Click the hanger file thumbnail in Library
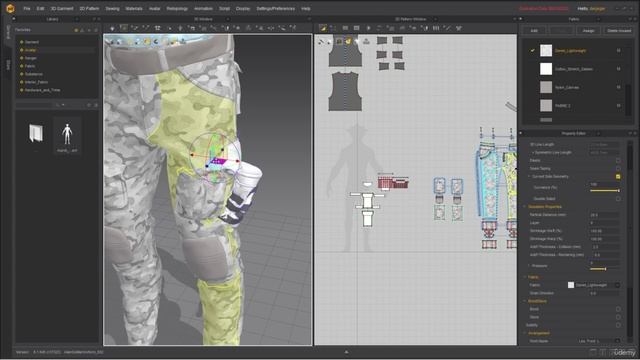This screenshot has height=360, width=640. coord(36,133)
